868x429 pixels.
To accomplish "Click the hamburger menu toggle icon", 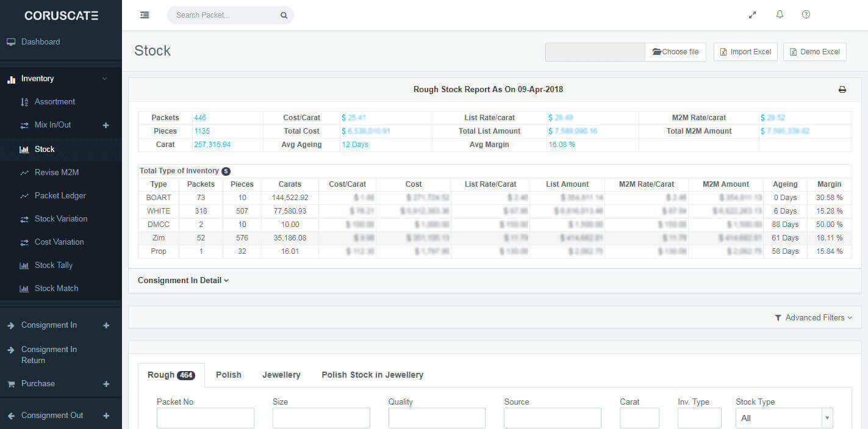I will (145, 15).
